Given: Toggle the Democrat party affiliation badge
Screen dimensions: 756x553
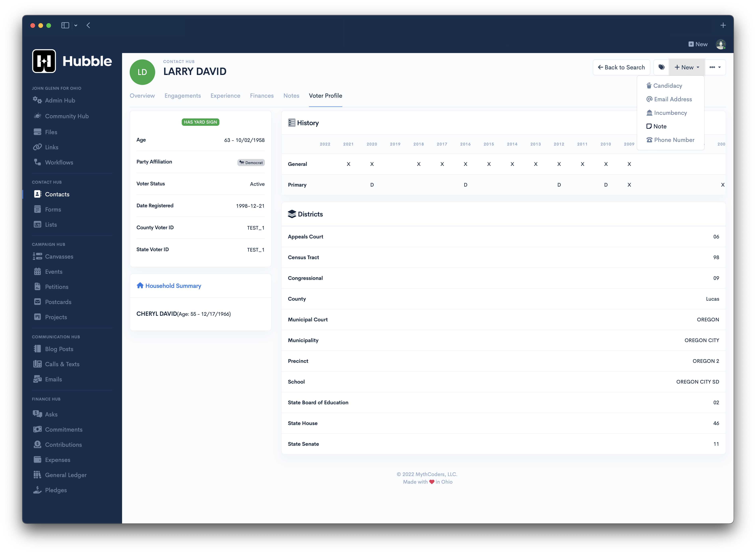Looking at the screenshot, I should click(251, 162).
